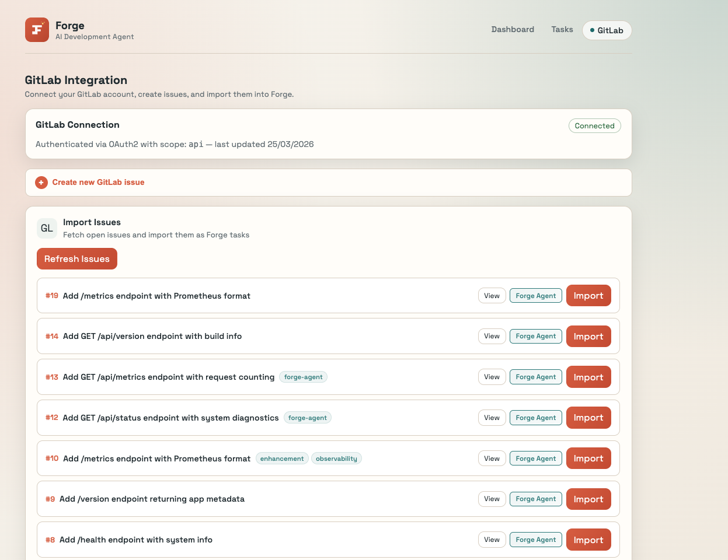
Task: Assign Forge Agent to issue #19
Action: point(536,296)
